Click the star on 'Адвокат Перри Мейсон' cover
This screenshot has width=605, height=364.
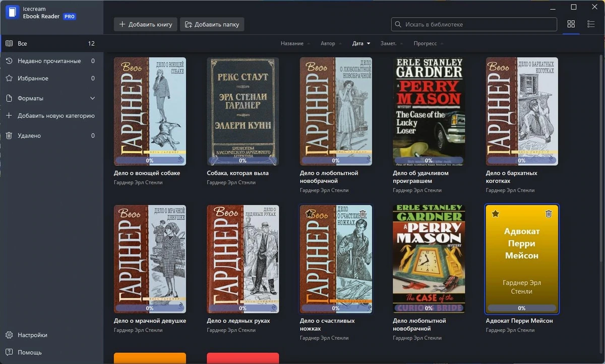pyautogui.click(x=496, y=214)
